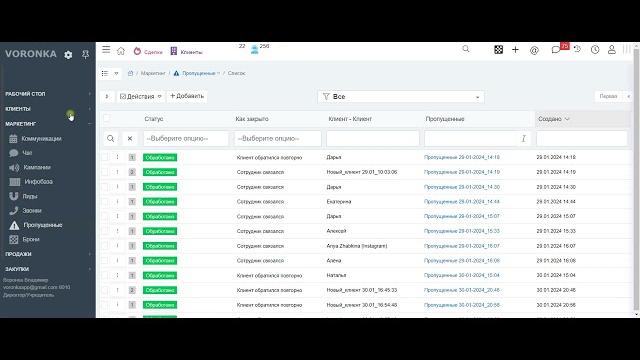Open the clock reminders icon
The height and width of the screenshot is (360, 640).
(x=595, y=50)
